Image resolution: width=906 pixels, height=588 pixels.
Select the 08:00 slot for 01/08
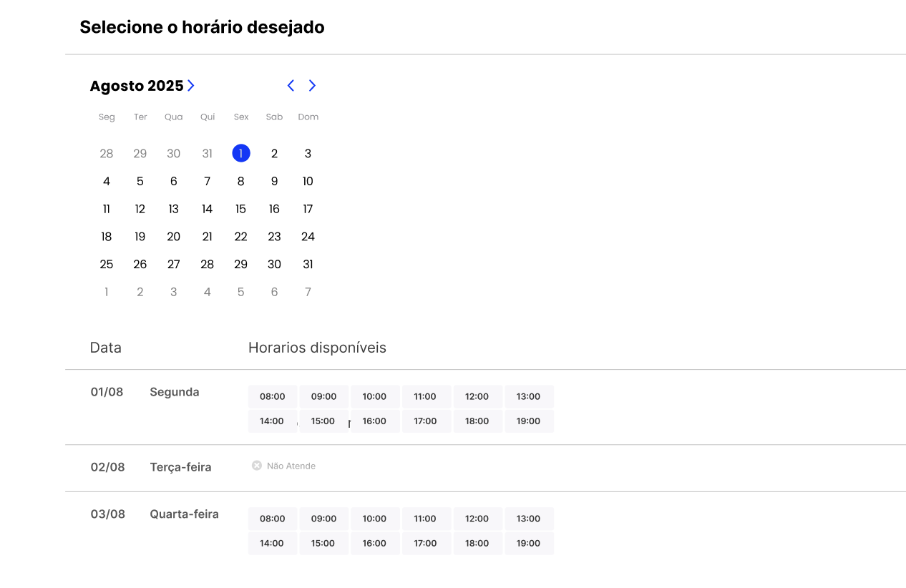(x=272, y=397)
